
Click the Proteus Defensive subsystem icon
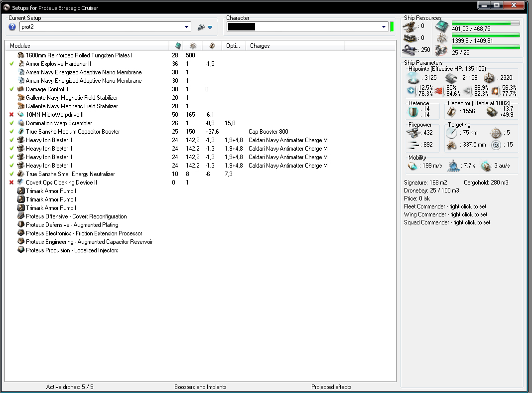[21, 225]
